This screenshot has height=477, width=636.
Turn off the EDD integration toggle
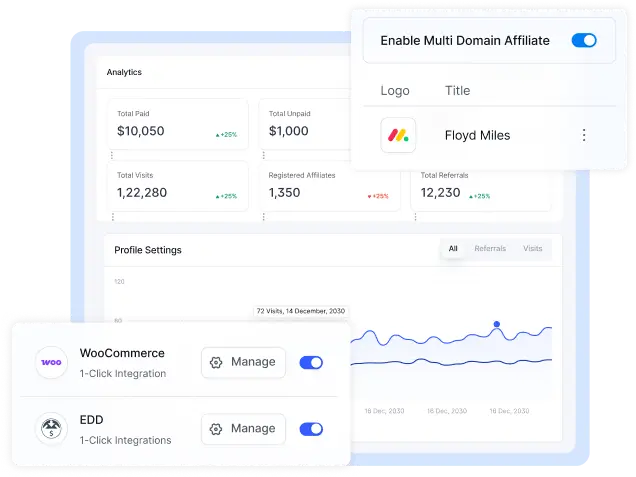[x=311, y=429]
